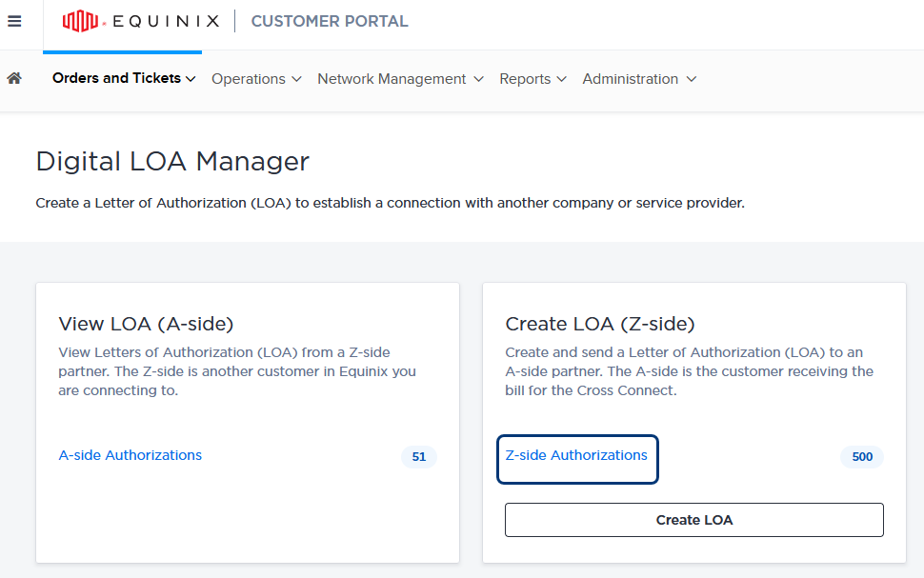The width and height of the screenshot is (924, 578).
Task: Open the Reports menu
Action: tap(525, 79)
